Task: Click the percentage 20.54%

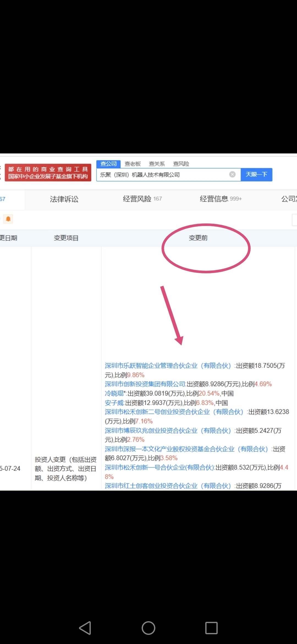Action: [x=209, y=393]
